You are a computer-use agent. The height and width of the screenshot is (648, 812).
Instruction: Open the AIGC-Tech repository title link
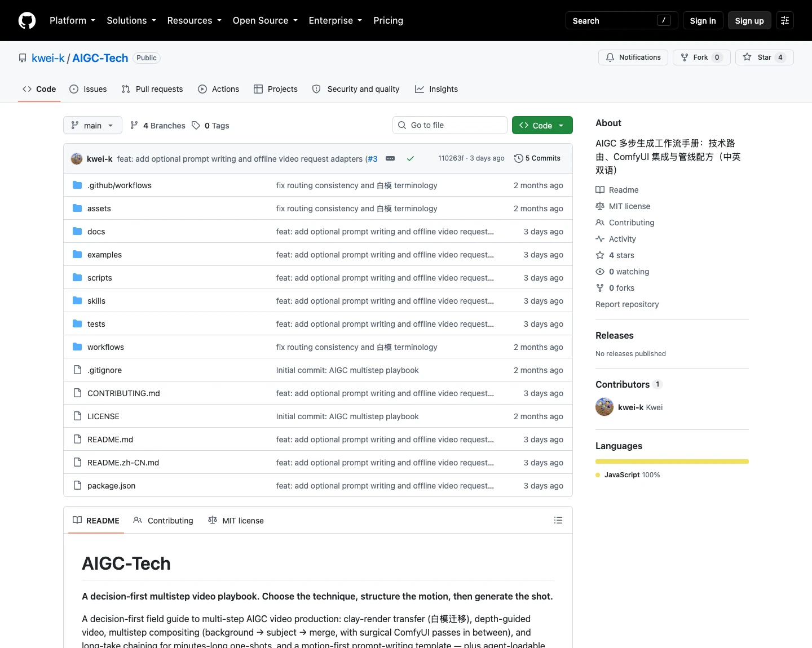tap(100, 58)
